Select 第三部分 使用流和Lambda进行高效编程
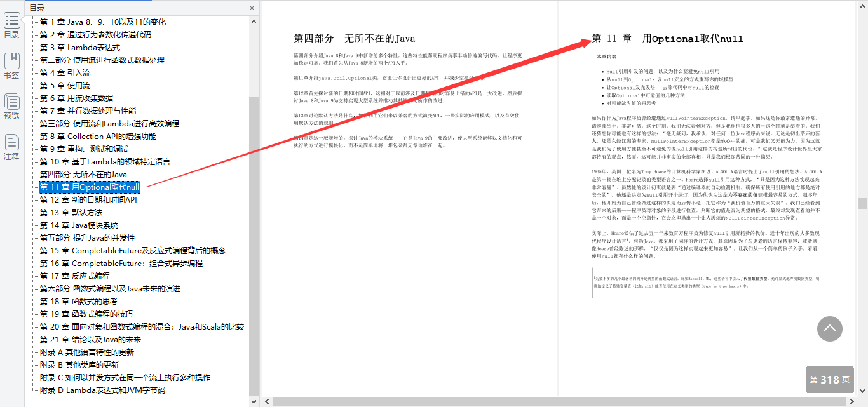The image size is (868, 407). coord(109,123)
